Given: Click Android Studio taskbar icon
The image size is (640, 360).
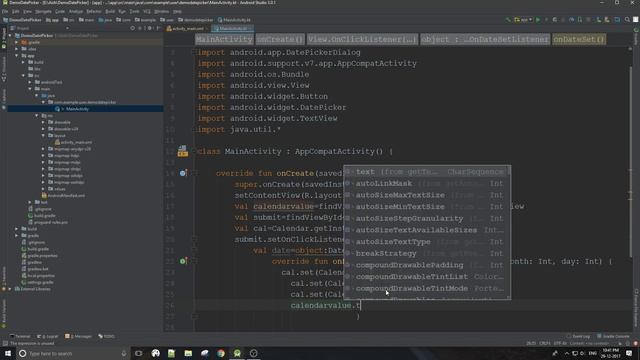Looking at the screenshot, I should point(237,353).
